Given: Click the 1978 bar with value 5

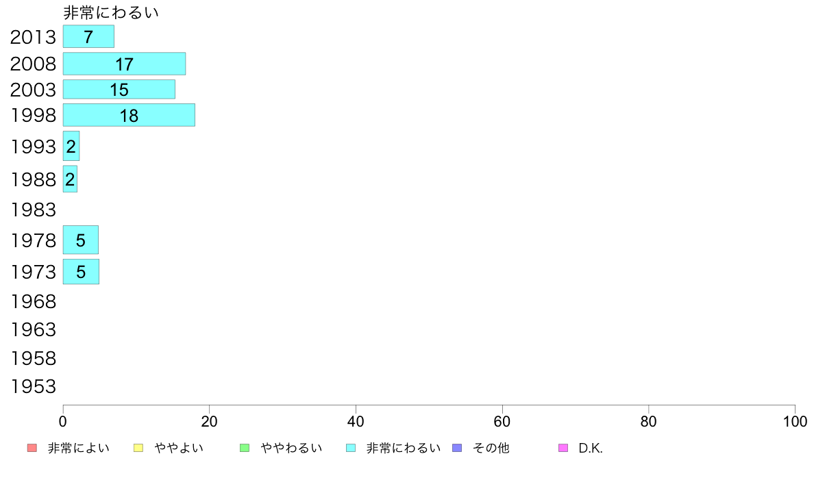Looking at the screenshot, I should click(x=80, y=240).
